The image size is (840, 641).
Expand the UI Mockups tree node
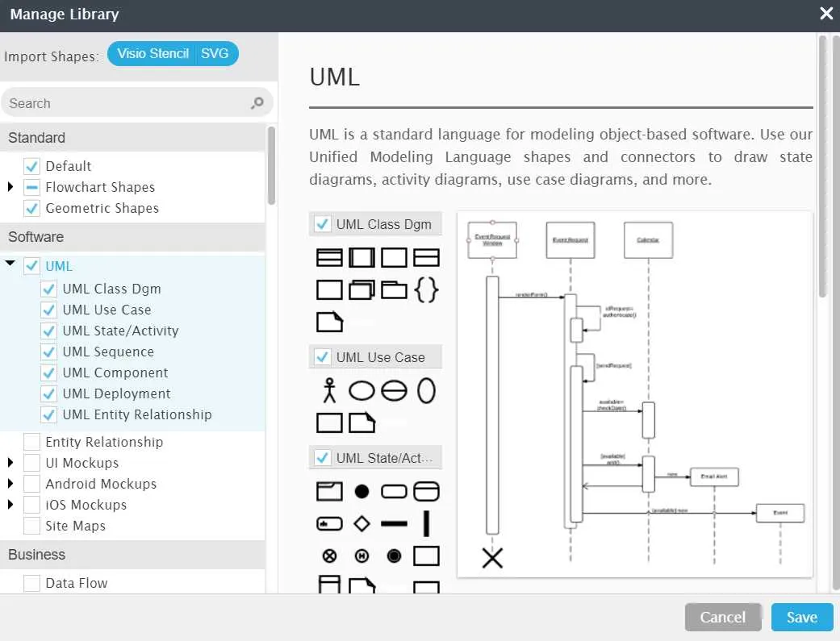[x=10, y=463]
